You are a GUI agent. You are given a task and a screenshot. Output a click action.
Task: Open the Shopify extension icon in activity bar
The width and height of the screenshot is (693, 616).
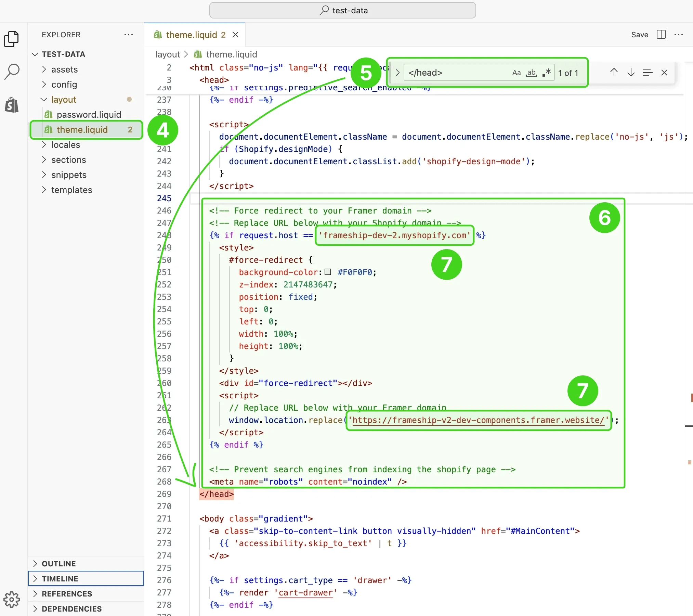point(12,104)
